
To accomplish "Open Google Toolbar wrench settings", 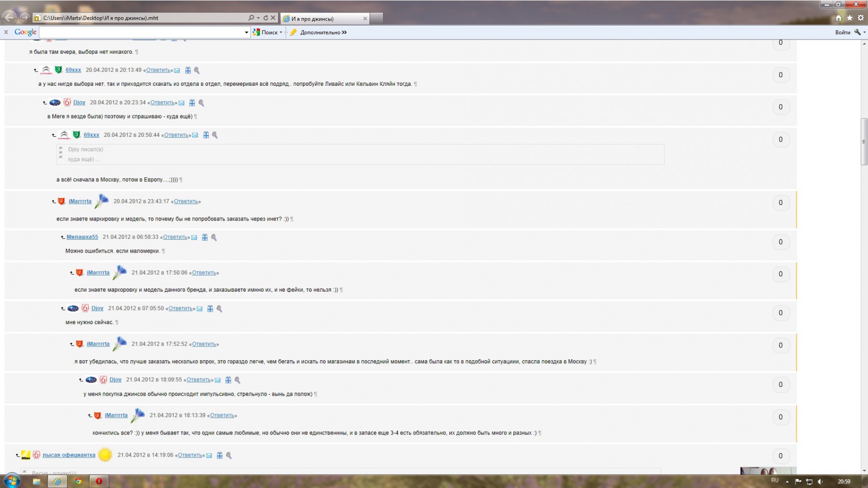I will coord(858,32).
